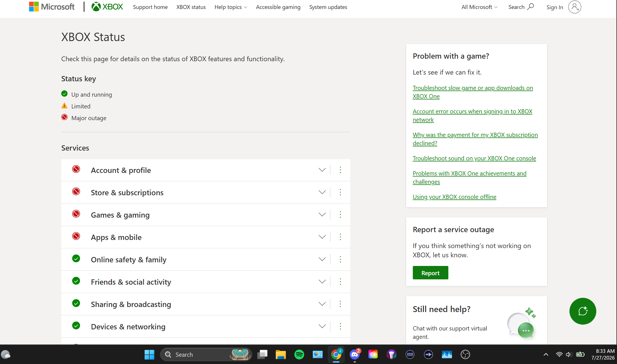Open Using your XBOX console offline link

click(454, 197)
